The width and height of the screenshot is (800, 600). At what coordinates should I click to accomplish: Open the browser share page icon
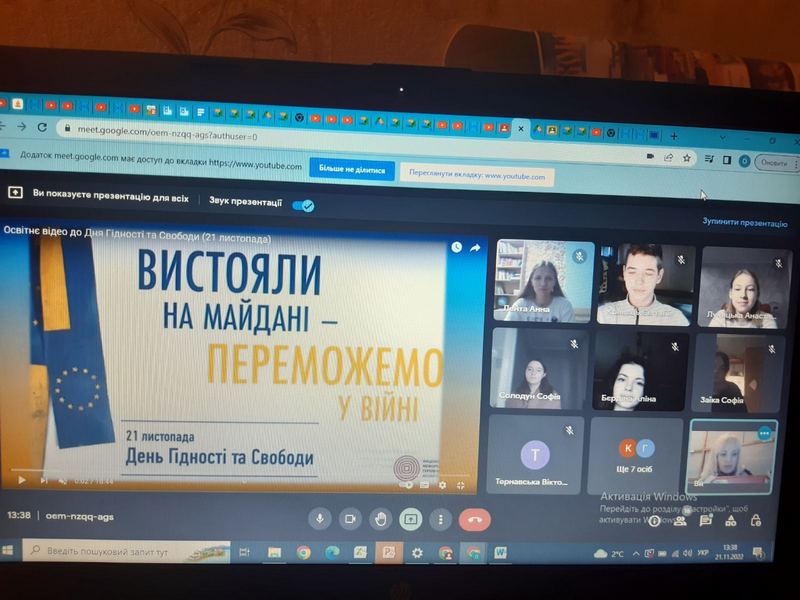pyautogui.click(x=668, y=157)
